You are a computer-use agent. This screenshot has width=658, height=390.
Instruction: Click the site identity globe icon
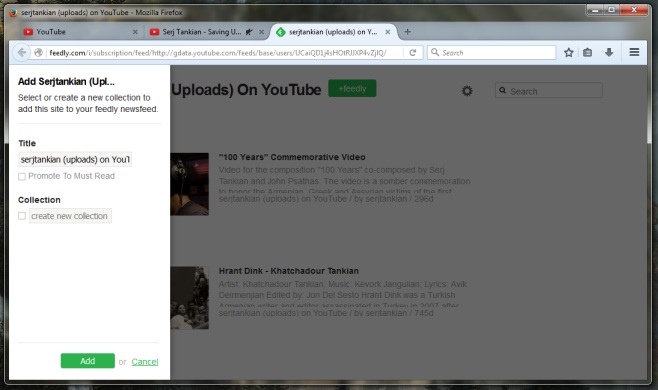click(x=38, y=52)
